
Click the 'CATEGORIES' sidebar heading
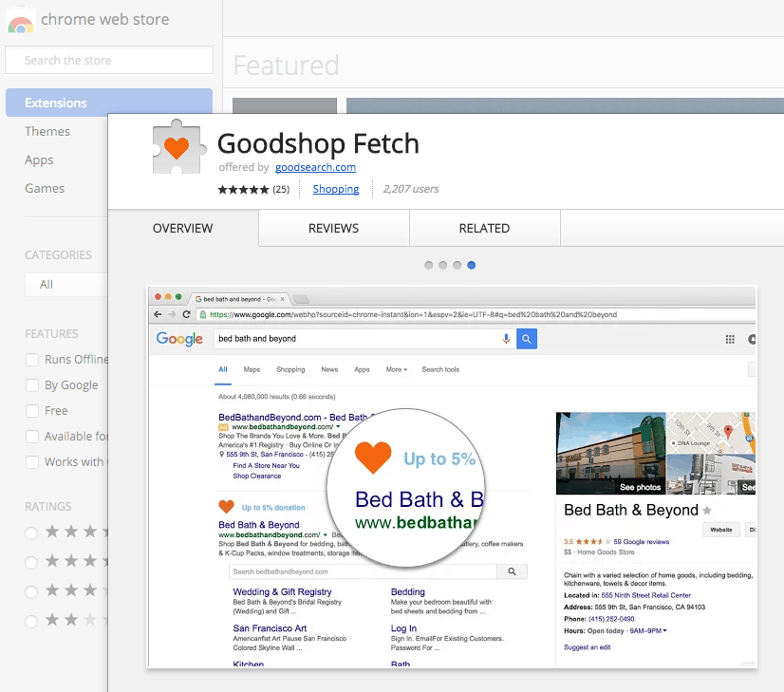pos(59,255)
